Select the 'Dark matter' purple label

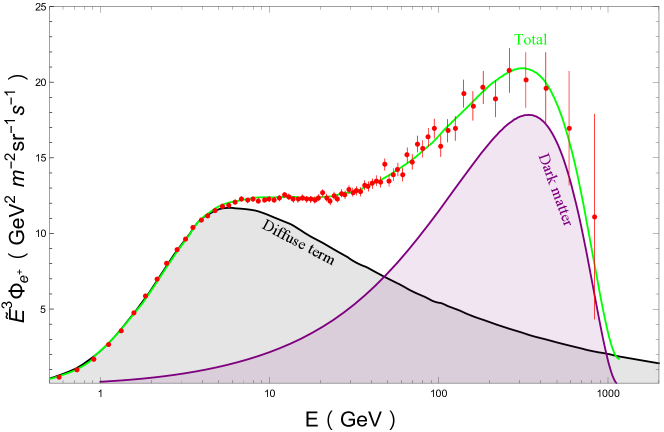coord(555,189)
